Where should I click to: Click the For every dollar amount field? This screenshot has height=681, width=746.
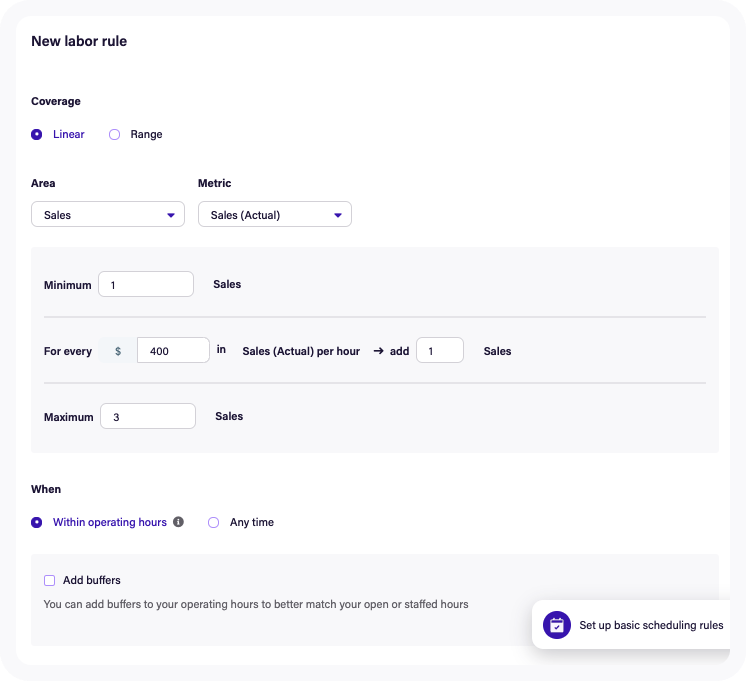click(172, 351)
